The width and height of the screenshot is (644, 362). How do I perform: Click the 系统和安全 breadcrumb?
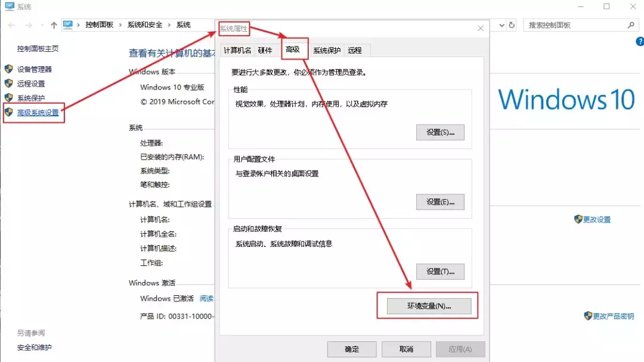[145, 24]
